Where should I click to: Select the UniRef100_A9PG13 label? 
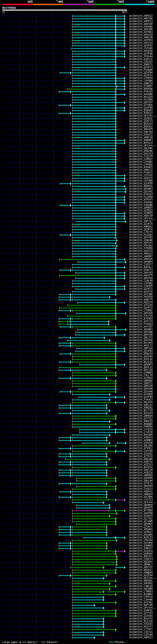coord(141,637)
